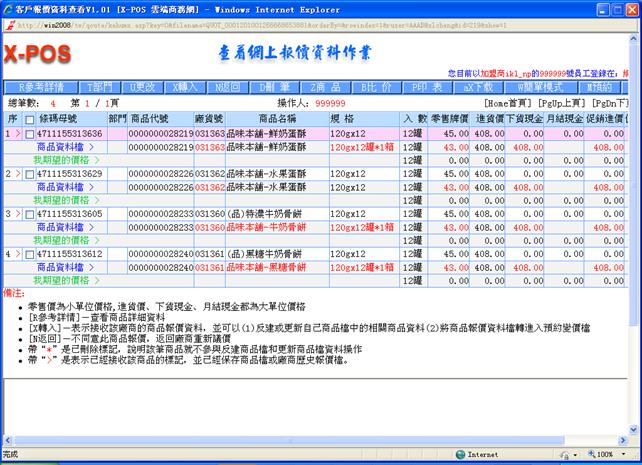The image size is (642, 465).
Task: Open the T部門 toolbar option
Action: (101, 87)
